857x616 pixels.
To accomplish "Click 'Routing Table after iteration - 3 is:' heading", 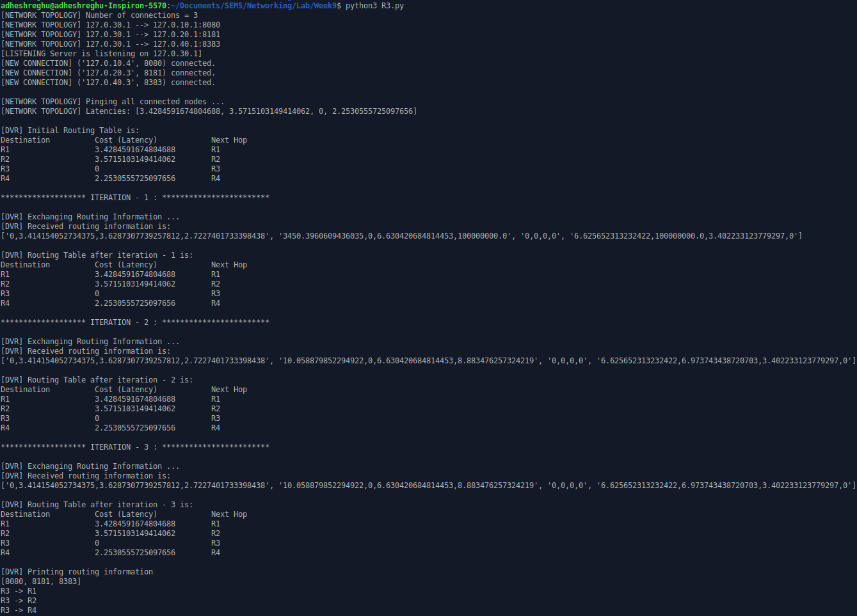I will click(97, 505).
